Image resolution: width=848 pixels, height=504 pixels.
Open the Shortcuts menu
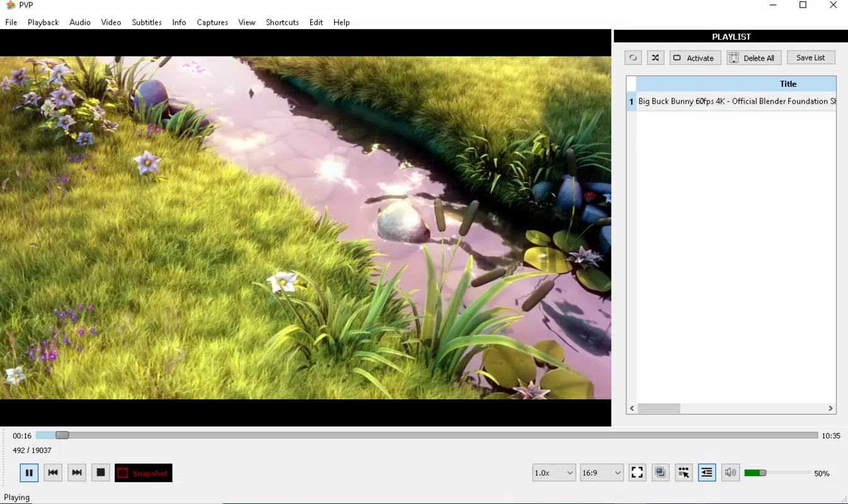click(282, 22)
